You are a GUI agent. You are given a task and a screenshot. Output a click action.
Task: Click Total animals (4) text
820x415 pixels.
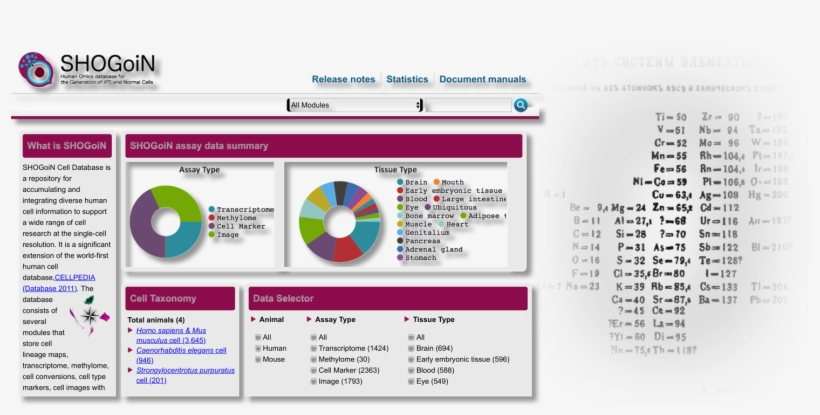pyautogui.click(x=156, y=320)
